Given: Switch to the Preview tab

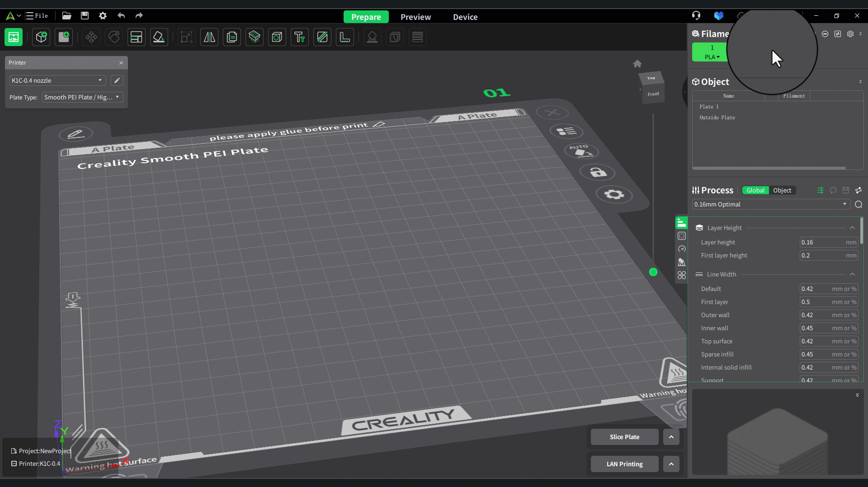Looking at the screenshot, I should pyautogui.click(x=415, y=17).
